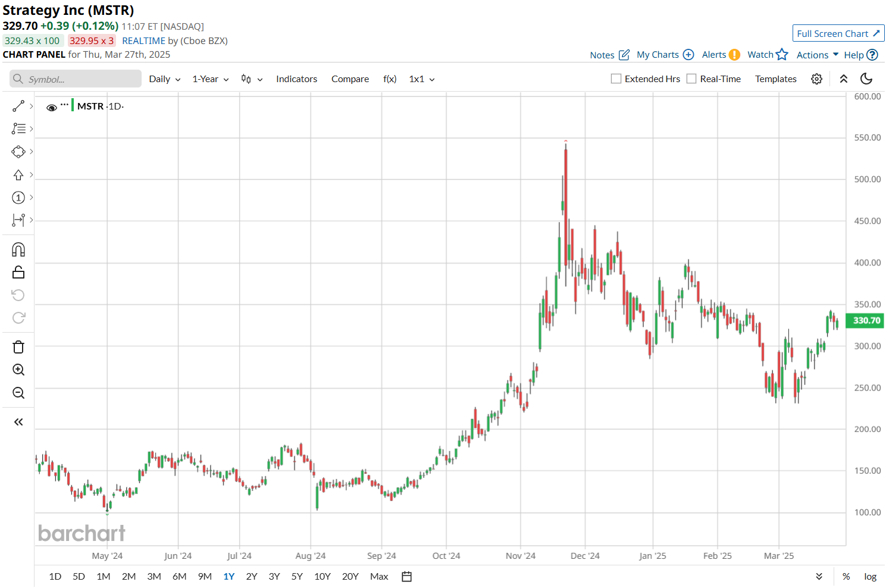Toggle the lock drawings padlock

click(18, 272)
